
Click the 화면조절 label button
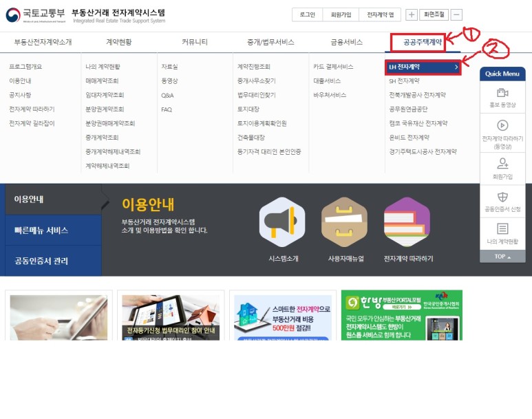point(434,14)
